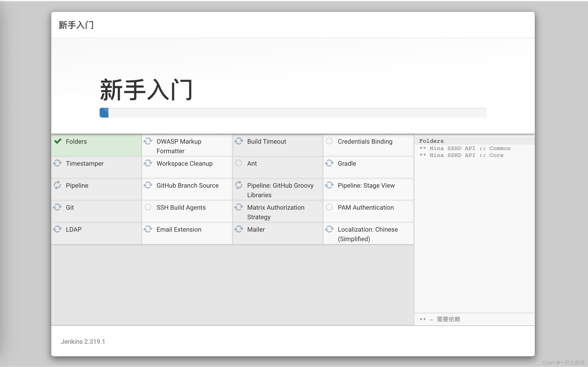Click the sync icon beside OWASP Markup Formatter

pos(148,141)
